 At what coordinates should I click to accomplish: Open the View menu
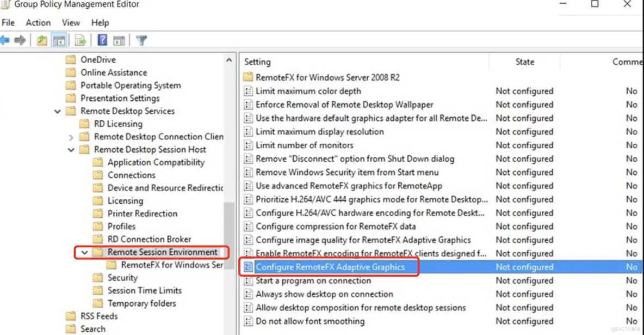tap(71, 23)
